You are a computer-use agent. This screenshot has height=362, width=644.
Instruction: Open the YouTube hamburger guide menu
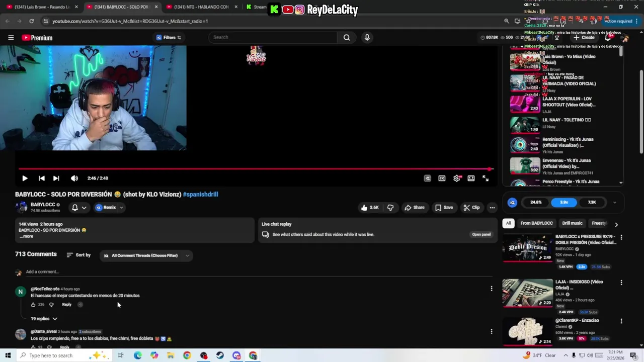(11, 38)
